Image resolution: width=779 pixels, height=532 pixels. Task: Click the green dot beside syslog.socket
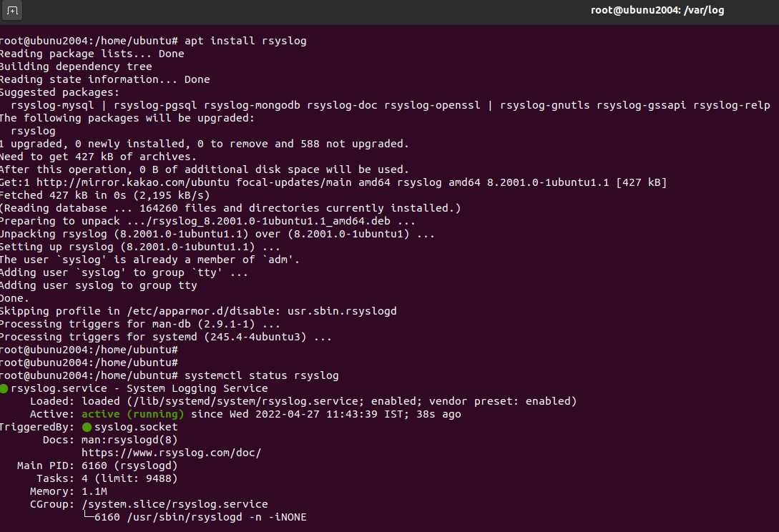[x=87, y=427]
